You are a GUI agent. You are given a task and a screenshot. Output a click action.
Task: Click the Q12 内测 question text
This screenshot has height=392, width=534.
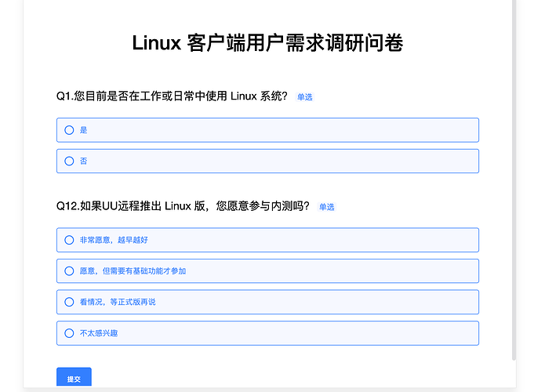[183, 206]
